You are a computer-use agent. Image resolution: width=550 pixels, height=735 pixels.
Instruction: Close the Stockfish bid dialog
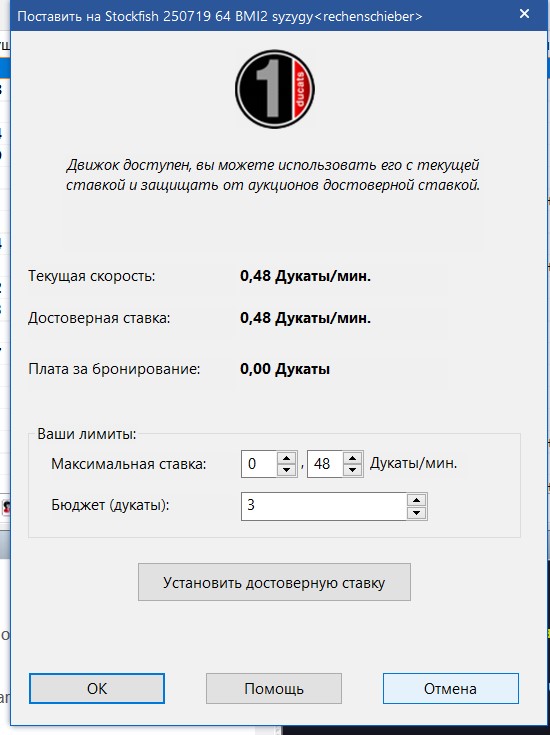pyautogui.click(x=525, y=15)
